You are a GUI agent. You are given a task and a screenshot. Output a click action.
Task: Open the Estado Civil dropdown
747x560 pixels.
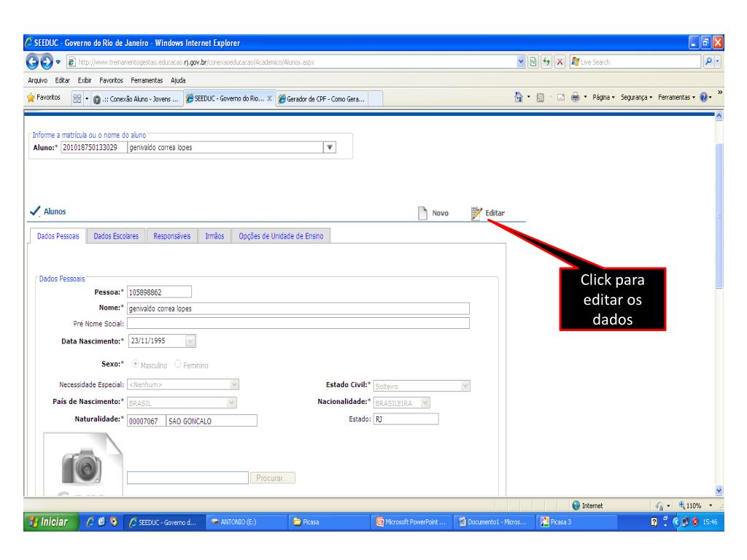pos(465,386)
